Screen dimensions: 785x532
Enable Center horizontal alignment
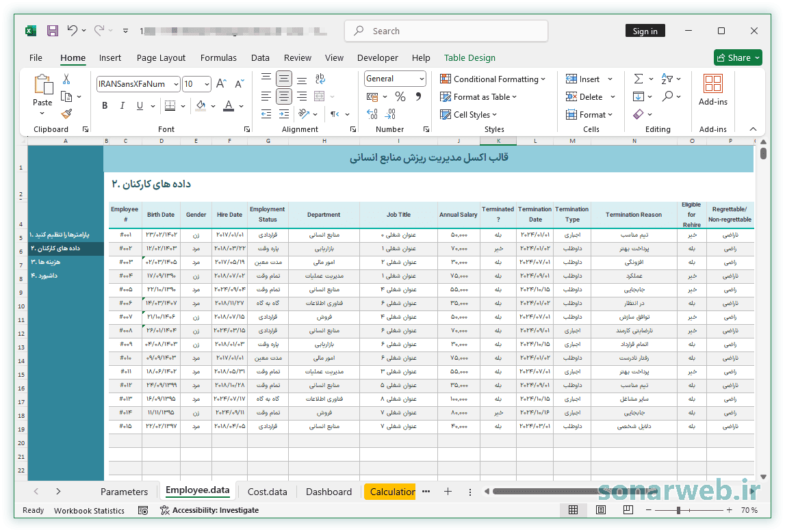click(x=284, y=96)
